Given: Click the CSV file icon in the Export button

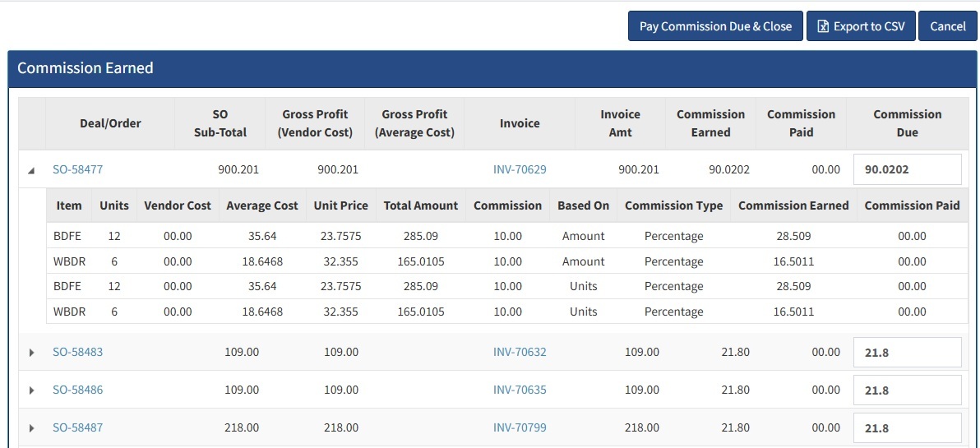Looking at the screenshot, I should click(824, 26).
